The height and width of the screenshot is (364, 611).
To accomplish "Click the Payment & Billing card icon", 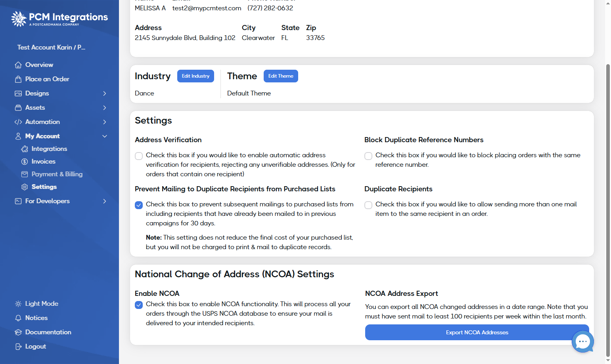I will [25, 174].
